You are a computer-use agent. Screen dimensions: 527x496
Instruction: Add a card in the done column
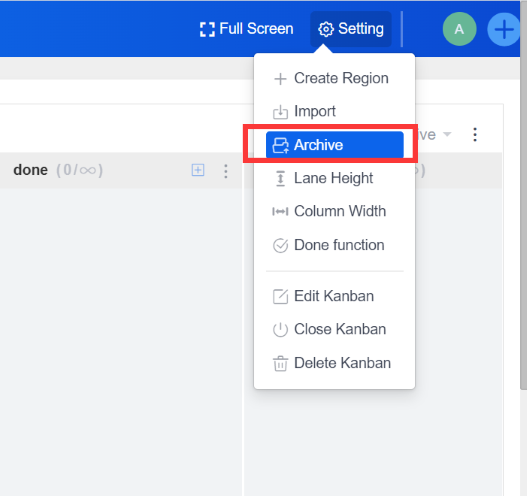click(x=198, y=170)
